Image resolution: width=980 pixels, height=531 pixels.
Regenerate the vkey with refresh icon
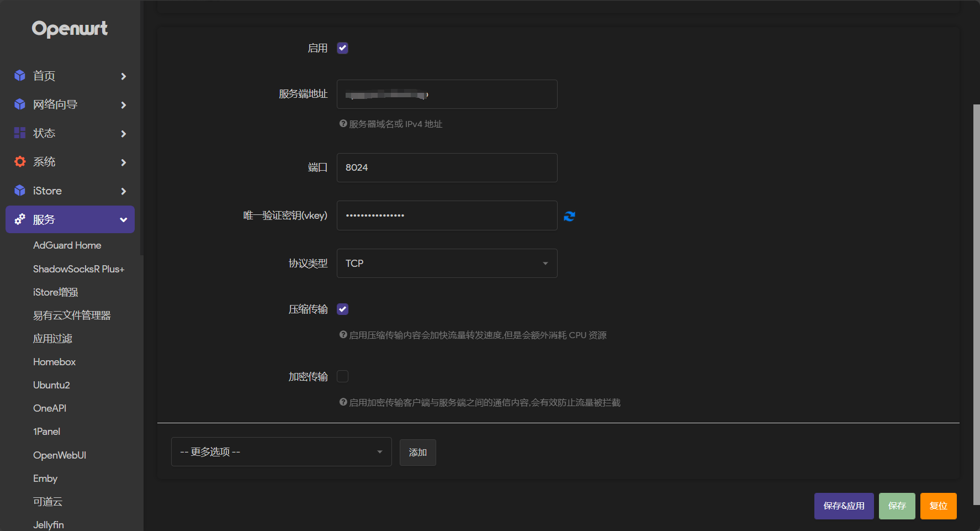coord(569,216)
